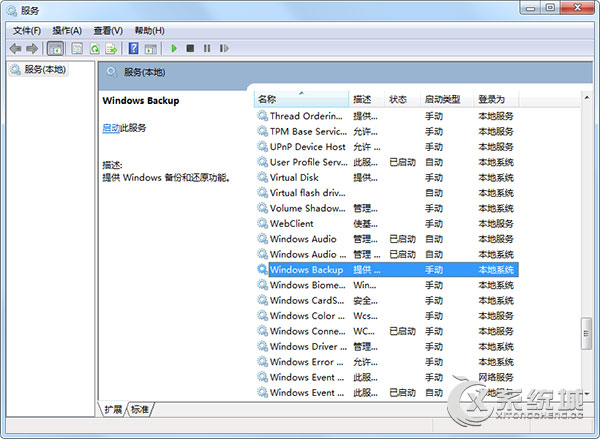Select the Windows Backup service name
This screenshot has height=439, width=600.
[307, 270]
